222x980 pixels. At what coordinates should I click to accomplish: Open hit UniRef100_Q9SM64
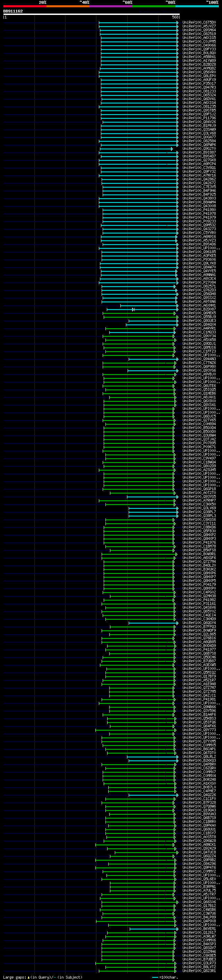[x=199, y=30]
